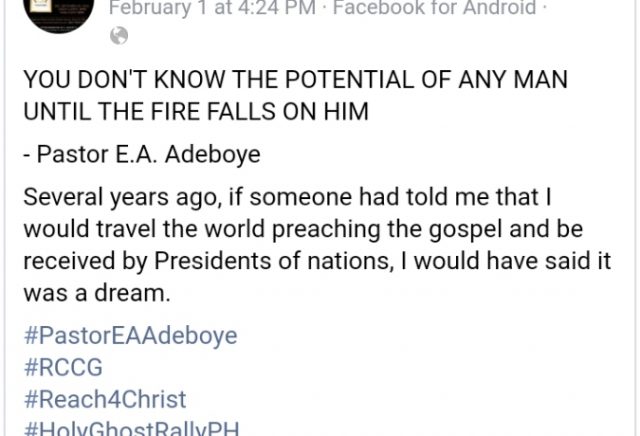Open the #PastorEAAdeboye hashtag
Screen dimensions: 640x436
point(130,335)
